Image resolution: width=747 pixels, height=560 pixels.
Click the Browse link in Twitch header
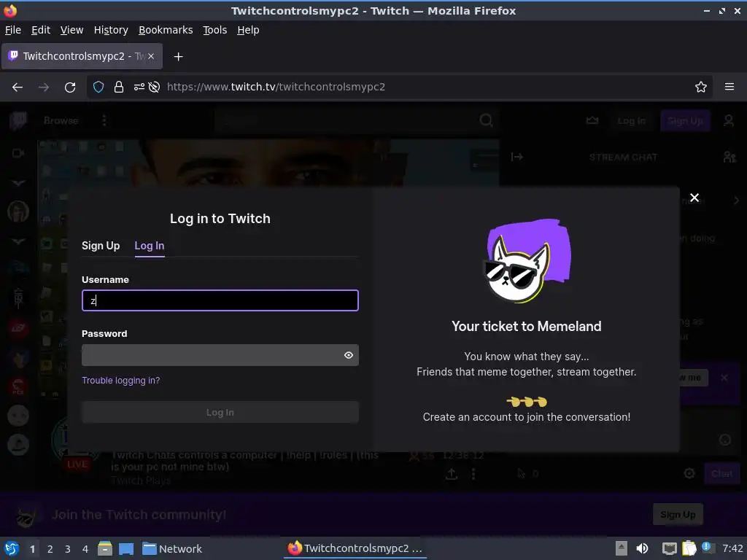(61, 120)
